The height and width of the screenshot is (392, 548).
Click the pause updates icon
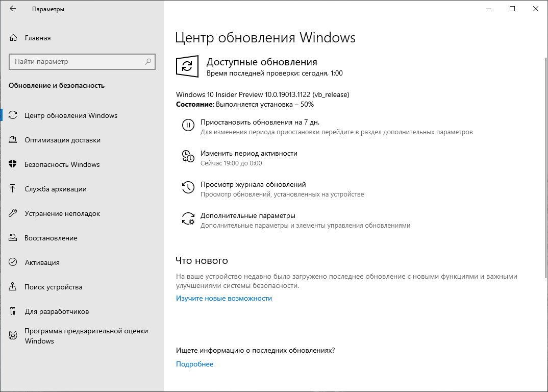click(189, 126)
